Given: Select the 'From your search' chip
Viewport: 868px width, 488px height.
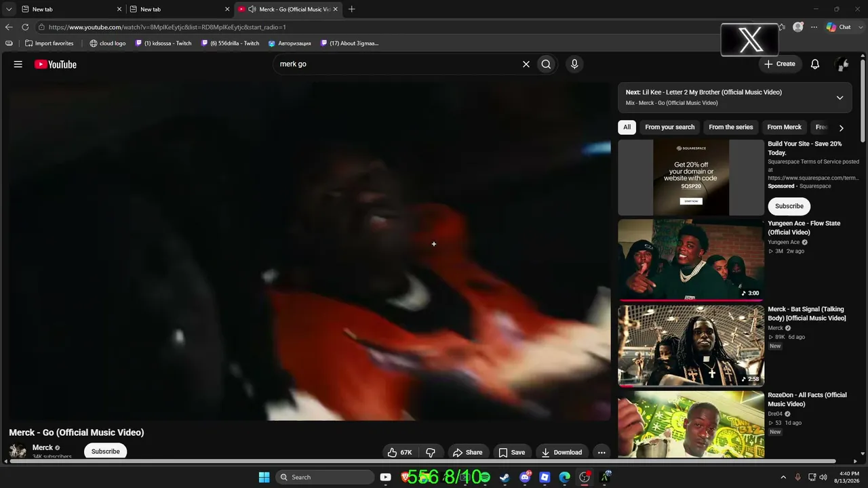Looking at the screenshot, I should click(670, 127).
